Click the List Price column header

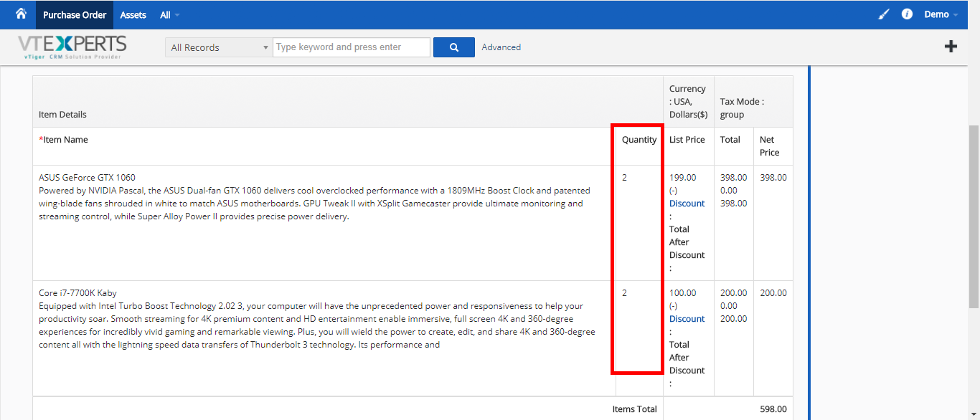pyautogui.click(x=687, y=140)
